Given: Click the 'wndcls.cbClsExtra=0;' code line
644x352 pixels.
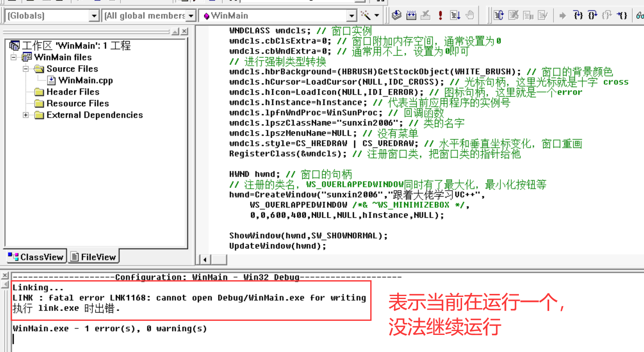Looking at the screenshot, I should point(365,41).
